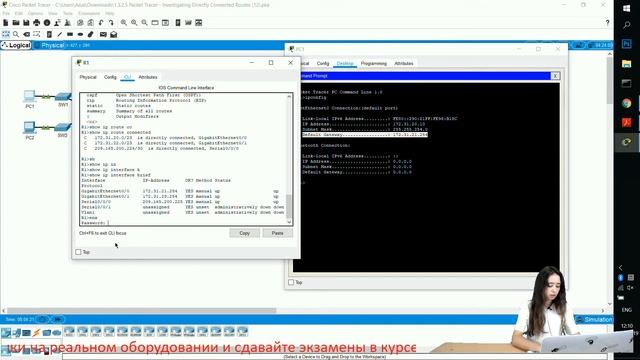Click the ENG language indicator
The height and width of the screenshot is (360, 640).
[x=627, y=310]
